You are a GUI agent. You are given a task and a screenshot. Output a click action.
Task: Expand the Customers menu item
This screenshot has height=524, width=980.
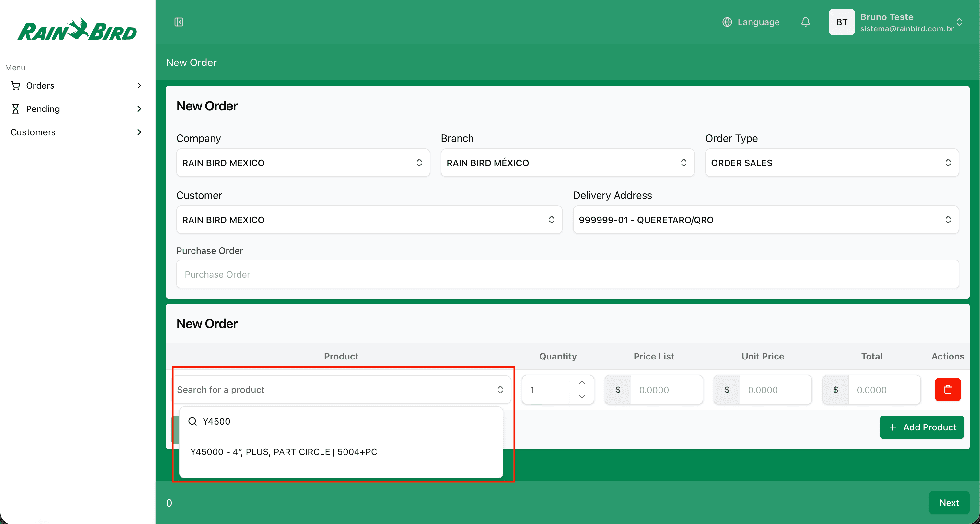point(76,132)
